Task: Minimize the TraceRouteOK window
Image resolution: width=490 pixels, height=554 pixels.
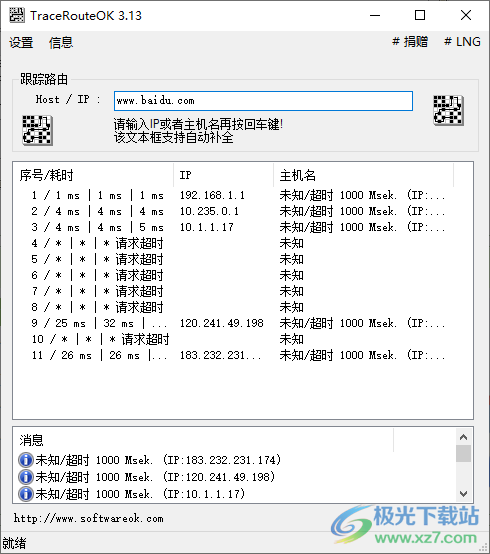Action: tap(375, 15)
